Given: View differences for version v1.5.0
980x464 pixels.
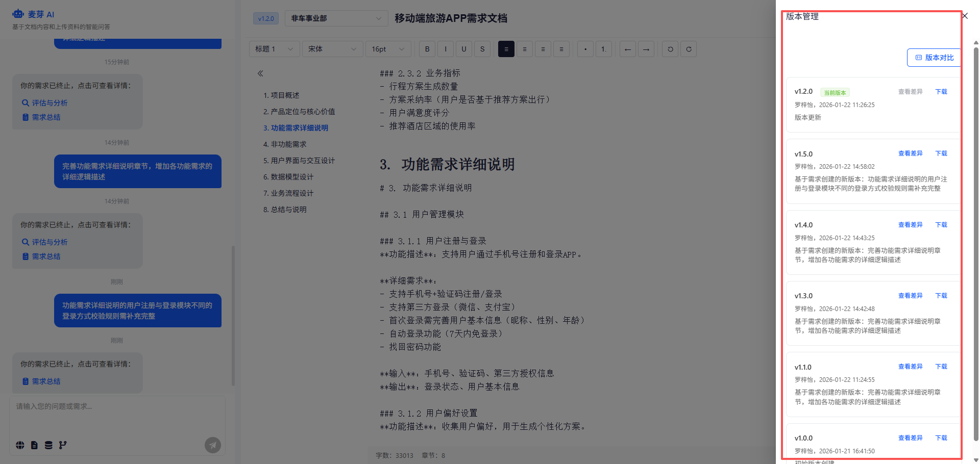Looking at the screenshot, I should tap(911, 153).
